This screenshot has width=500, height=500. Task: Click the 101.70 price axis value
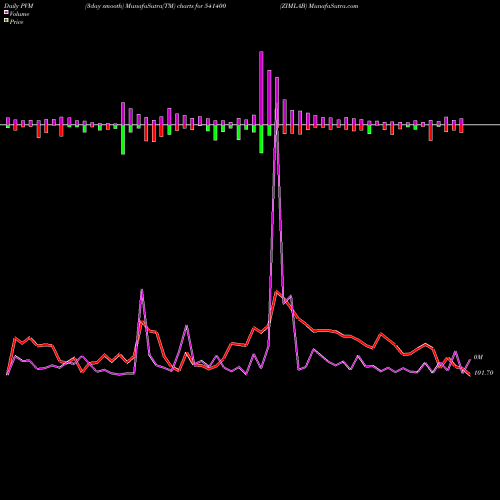(x=483, y=373)
